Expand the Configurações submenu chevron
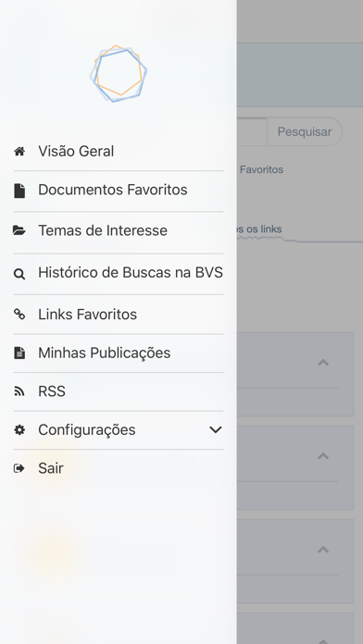 (216, 430)
